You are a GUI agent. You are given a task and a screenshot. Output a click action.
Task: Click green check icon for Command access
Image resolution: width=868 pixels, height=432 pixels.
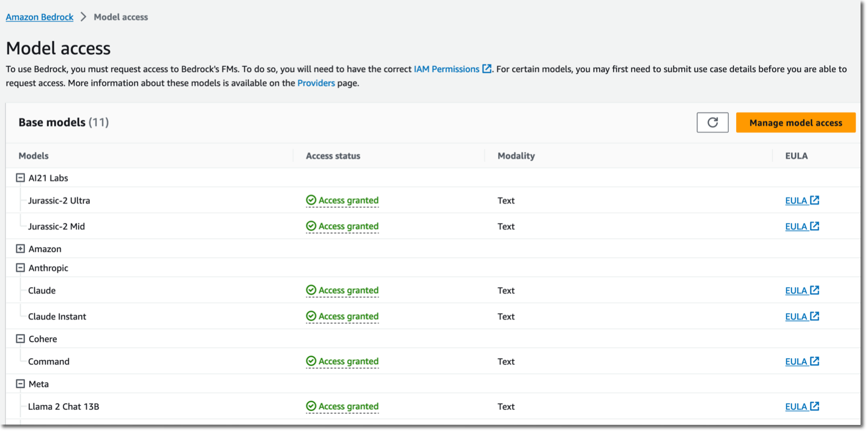tap(311, 361)
